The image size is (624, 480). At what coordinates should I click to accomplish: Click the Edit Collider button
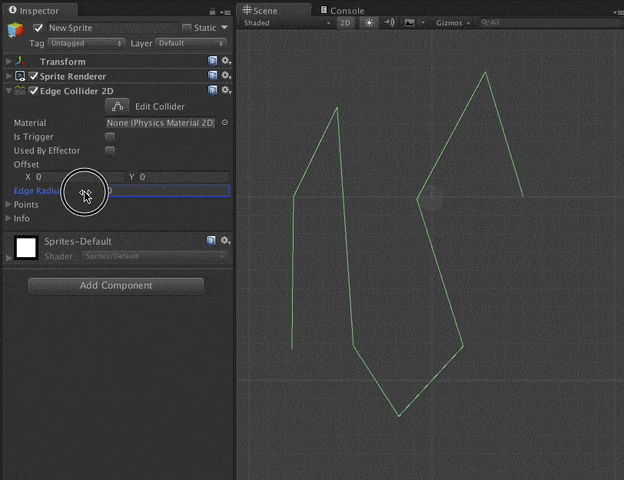pos(117,106)
